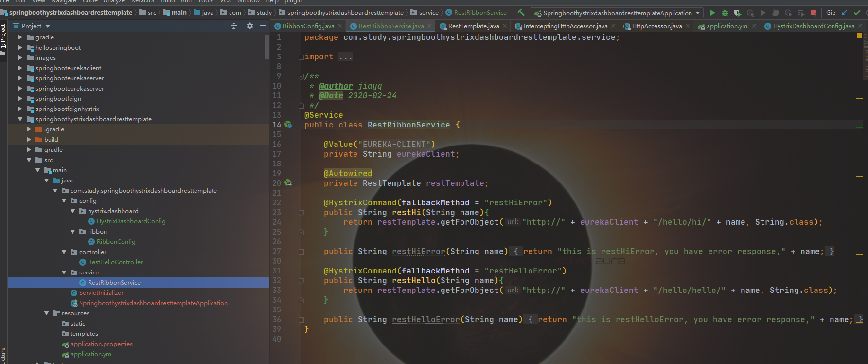
Task: Run with coverage shield icon
Action: [x=738, y=13]
